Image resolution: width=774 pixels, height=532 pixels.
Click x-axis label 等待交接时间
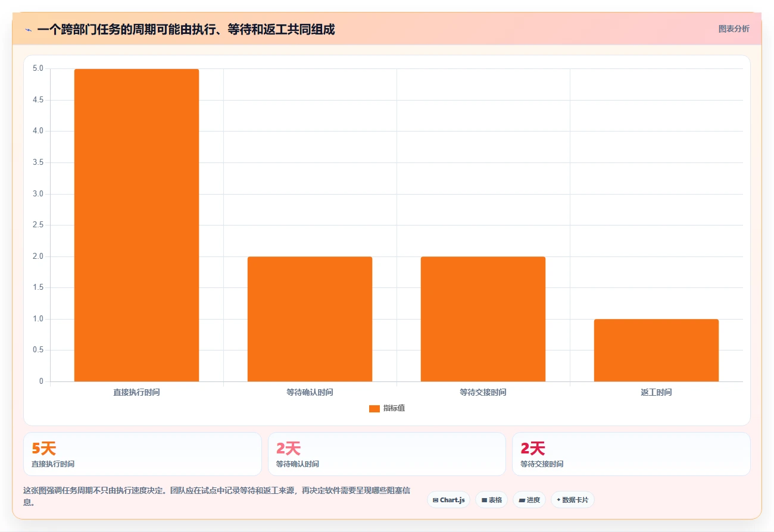(x=483, y=392)
